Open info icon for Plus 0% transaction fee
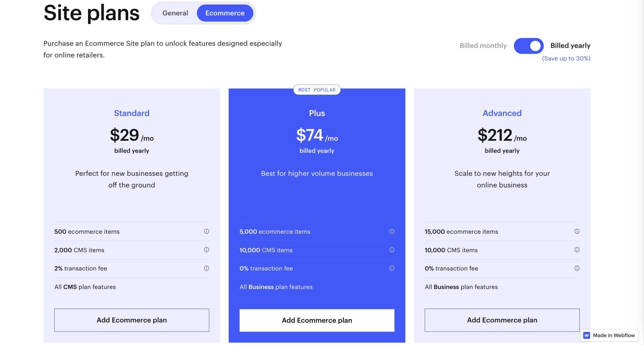This screenshot has height=345, width=644. (392, 268)
